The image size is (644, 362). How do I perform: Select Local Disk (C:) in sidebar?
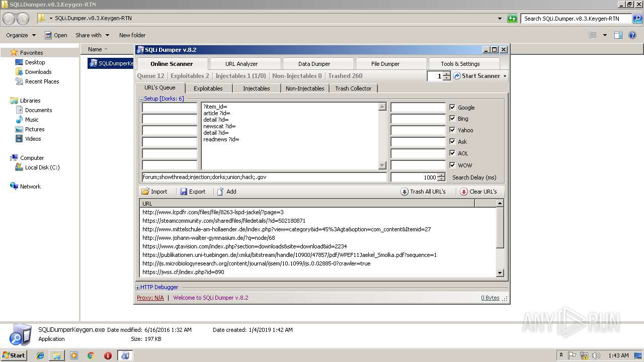pos(42,167)
